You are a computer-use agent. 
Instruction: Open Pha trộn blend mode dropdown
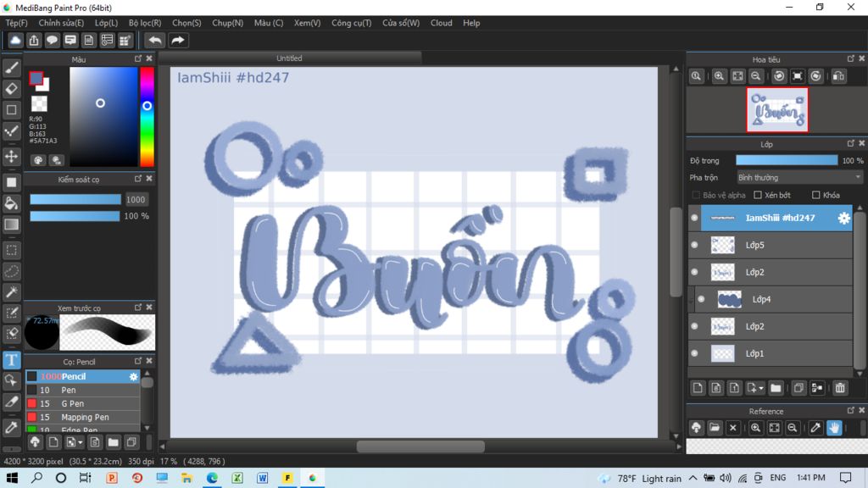[799, 178]
